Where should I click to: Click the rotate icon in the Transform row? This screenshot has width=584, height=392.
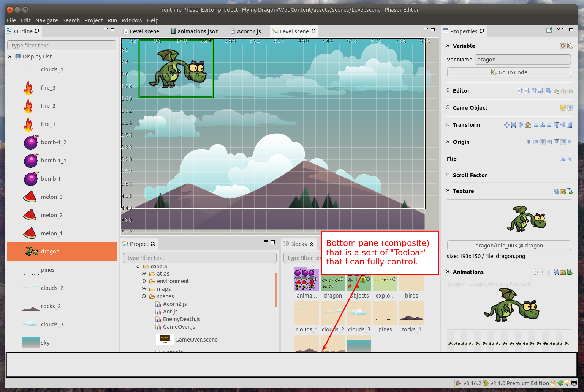pyautogui.click(x=521, y=125)
